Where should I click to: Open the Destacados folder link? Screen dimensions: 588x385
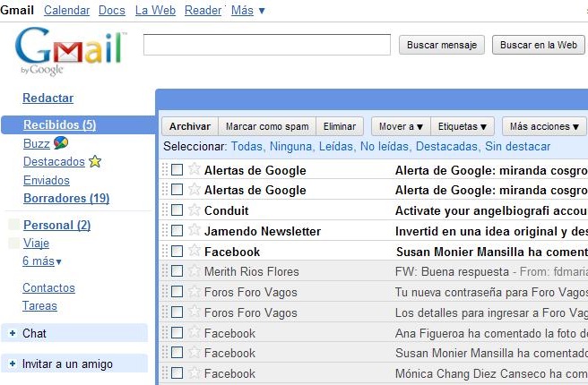point(54,162)
